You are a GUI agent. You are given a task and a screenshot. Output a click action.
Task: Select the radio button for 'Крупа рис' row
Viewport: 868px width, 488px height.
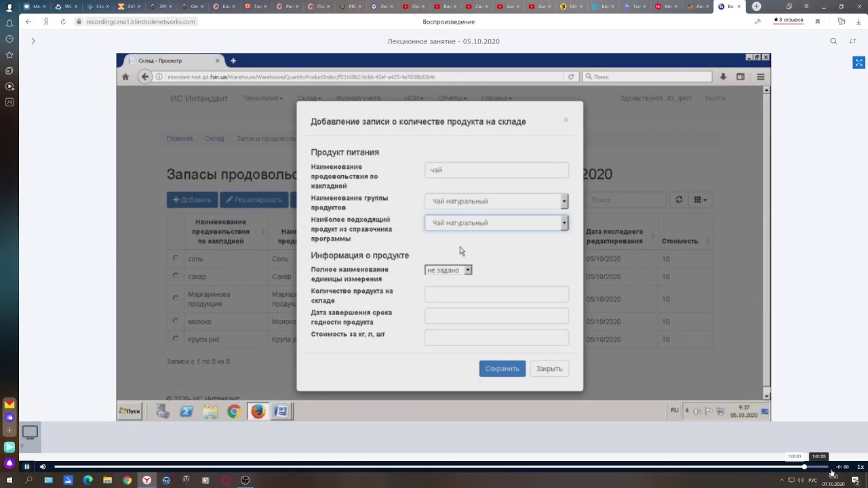coord(176,338)
